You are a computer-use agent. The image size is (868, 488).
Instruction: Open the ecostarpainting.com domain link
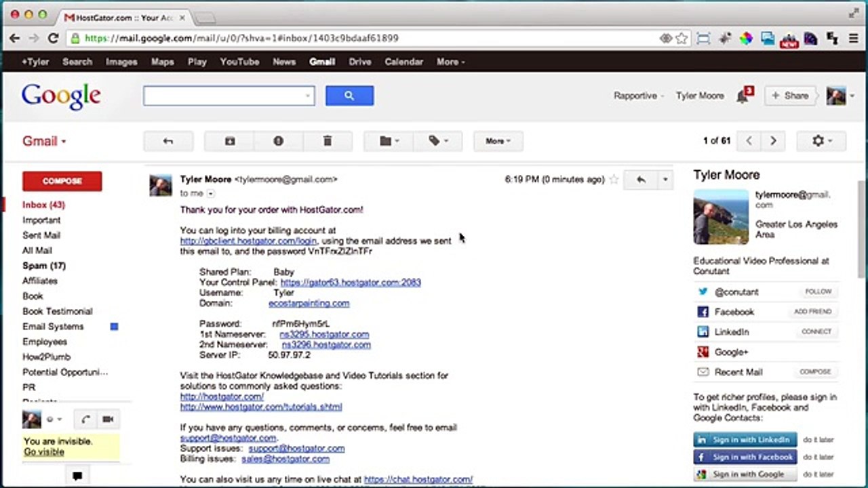pyautogui.click(x=309, y=303)
